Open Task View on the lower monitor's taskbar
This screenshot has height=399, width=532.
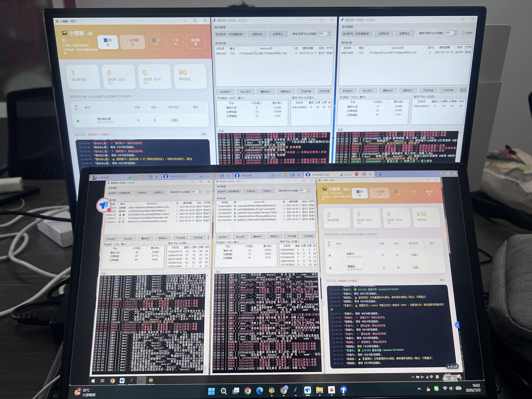point(236,391)
